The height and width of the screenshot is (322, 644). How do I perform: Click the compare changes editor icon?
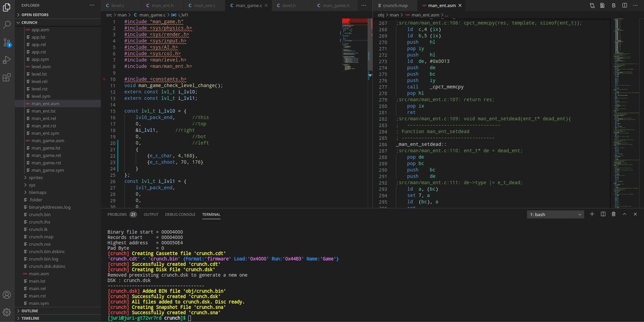pyautogui.click(x=592, y=5)
